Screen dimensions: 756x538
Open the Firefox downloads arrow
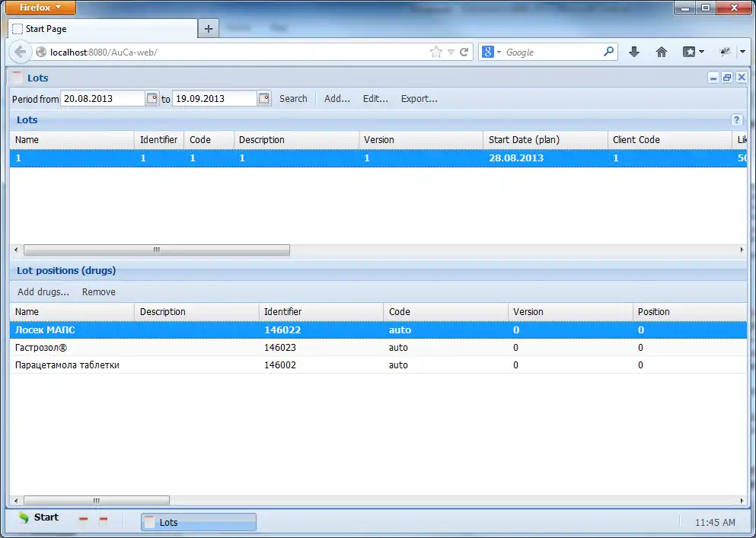[634, 52]
